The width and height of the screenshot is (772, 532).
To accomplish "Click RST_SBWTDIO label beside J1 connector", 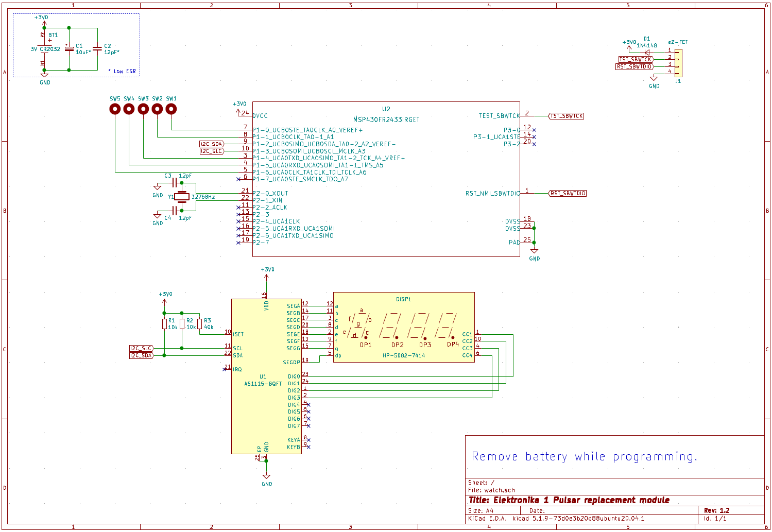I will coord(634,66).
